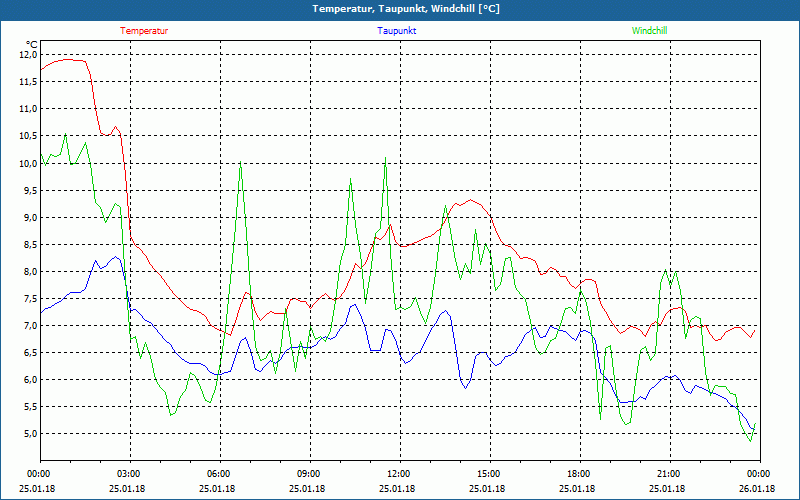Click the chart title 'Temperatur, Taupunkt, Windchill [°C]'
The height and width of the screenshot is (500, 800).
pos(406,9)
